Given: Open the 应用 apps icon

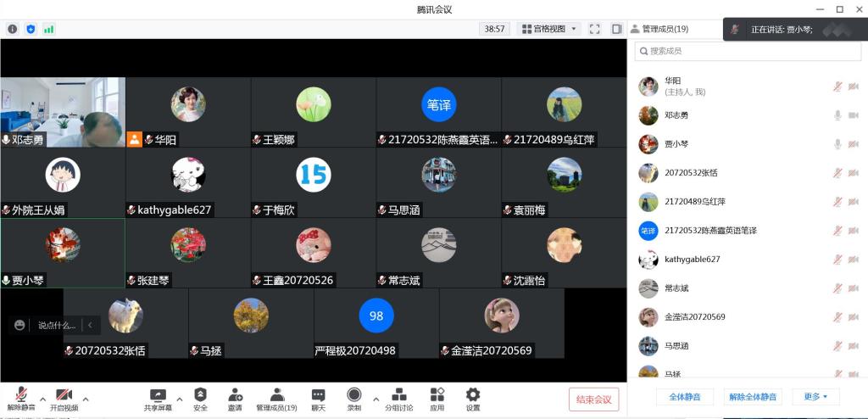Looking at the screenshot, I should click(x=437, y=399).
